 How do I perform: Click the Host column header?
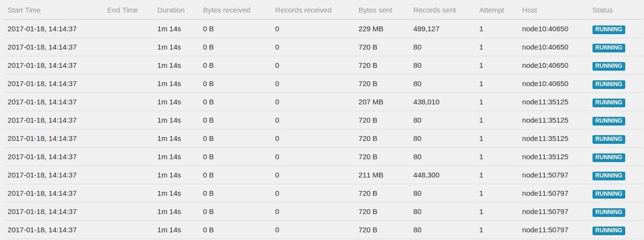[529, 10]
